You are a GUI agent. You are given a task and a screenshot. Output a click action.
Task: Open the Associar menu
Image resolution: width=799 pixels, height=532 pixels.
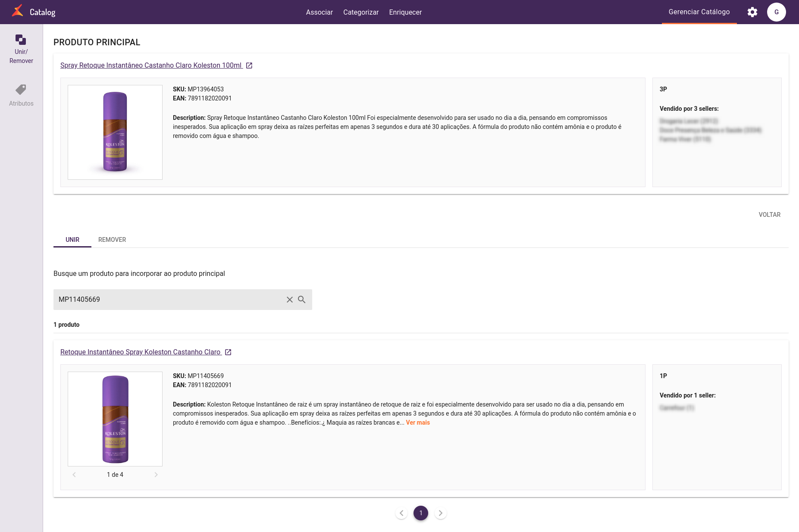[320, 12]
